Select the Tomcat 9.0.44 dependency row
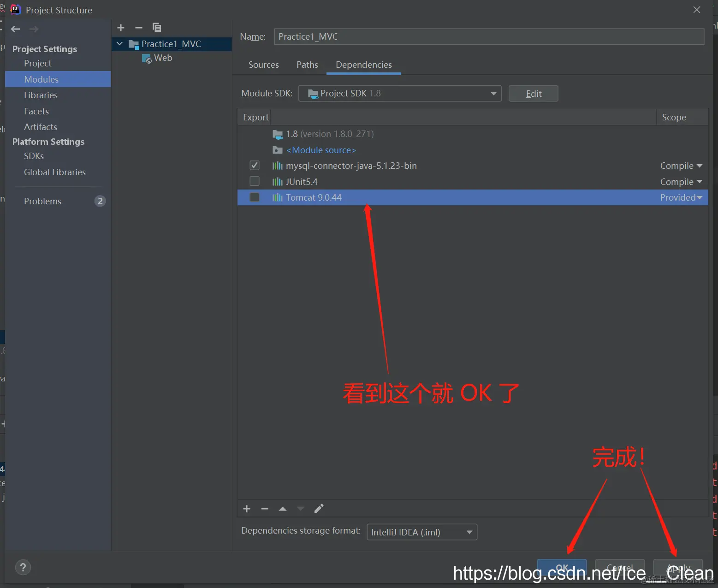This screenshot has width=718, height=588. pos(473,197)
